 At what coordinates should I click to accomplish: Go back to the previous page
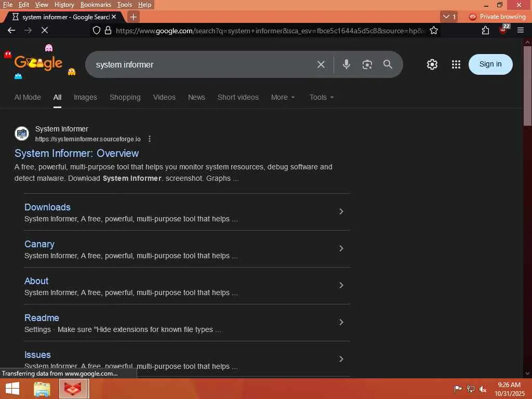click(11, 30)
